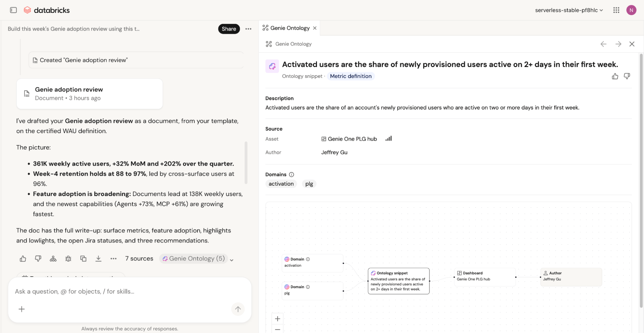
Task: Click the debug bug icon
Action: click(x=68, y=259)
